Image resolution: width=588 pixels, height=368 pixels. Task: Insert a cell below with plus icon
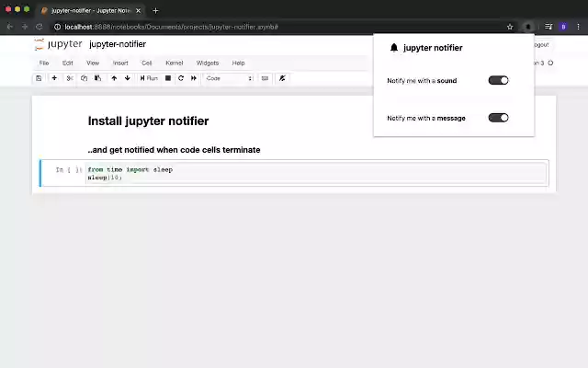(54, 78)
